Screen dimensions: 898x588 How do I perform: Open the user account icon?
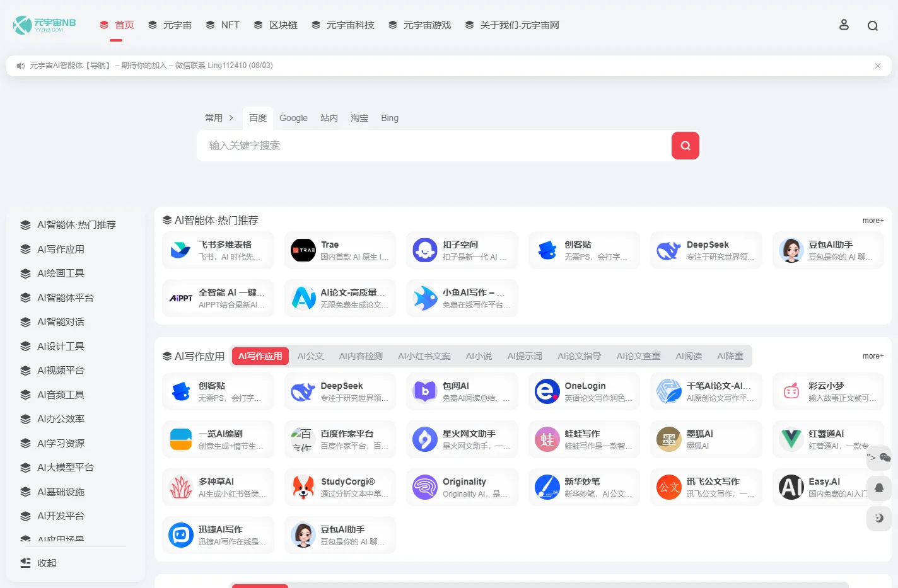click(844, 25)
